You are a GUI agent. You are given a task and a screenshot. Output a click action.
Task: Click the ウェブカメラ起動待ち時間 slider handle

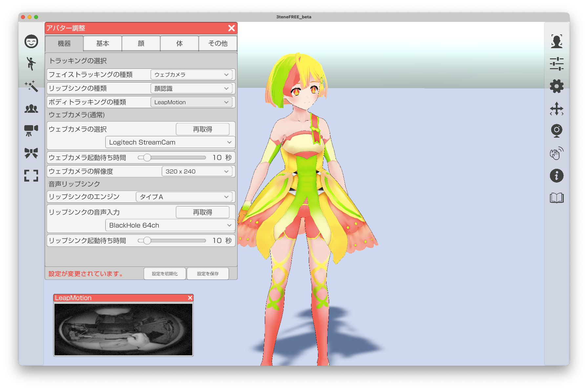147,158
